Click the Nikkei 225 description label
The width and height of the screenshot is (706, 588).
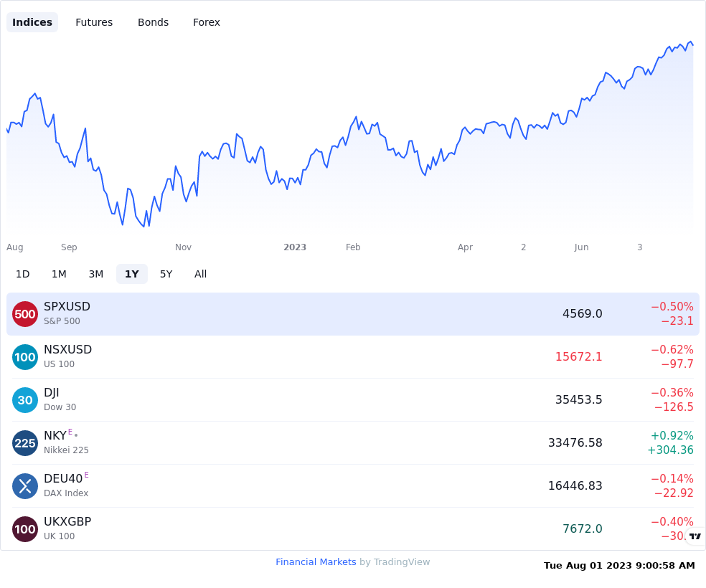click(66, 450)
